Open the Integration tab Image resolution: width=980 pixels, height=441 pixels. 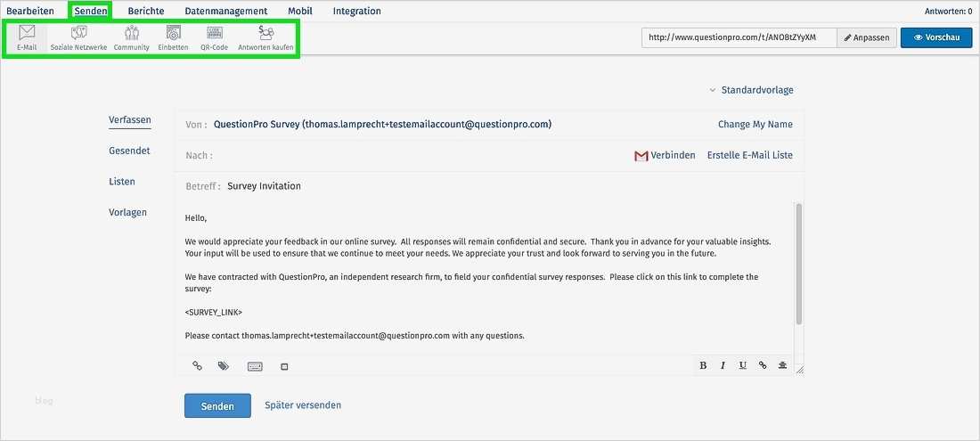(357, 11)
